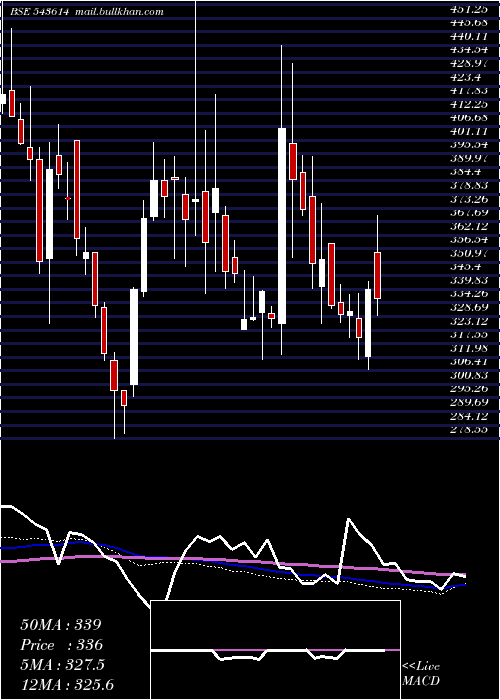Image resolution: width=500 pixels, height=700 pixels.
Task: Click the 389.97 price axis label
Action: (x=469, y=158)
